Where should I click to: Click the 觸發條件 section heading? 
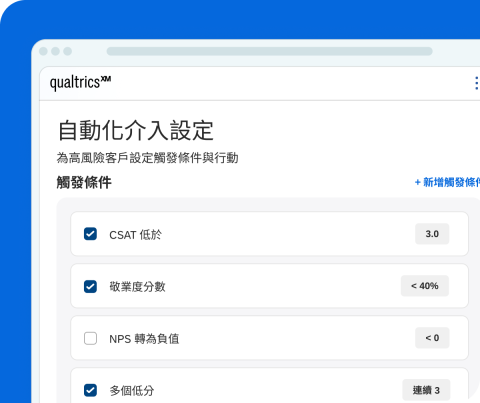84,182
